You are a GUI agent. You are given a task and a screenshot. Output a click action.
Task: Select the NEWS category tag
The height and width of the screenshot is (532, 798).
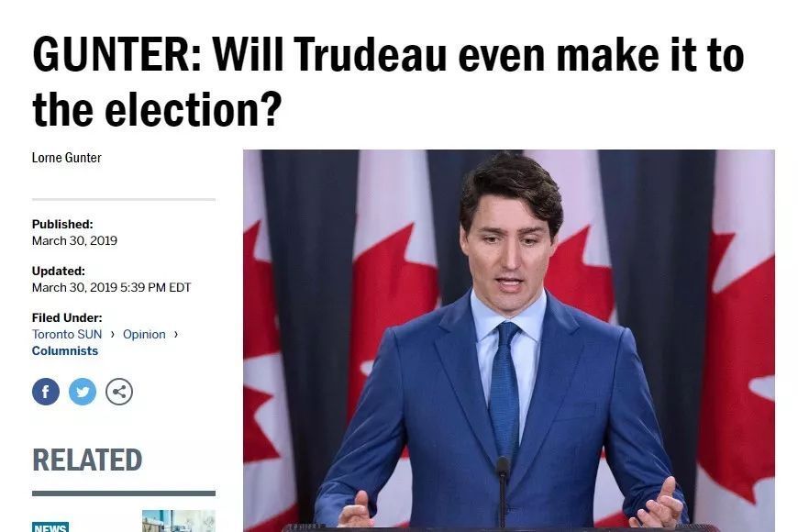click(x=50, y=527)
